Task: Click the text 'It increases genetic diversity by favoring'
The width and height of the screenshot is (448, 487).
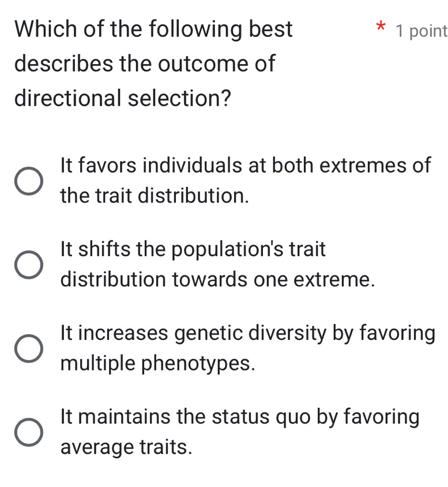Action: 247,334
